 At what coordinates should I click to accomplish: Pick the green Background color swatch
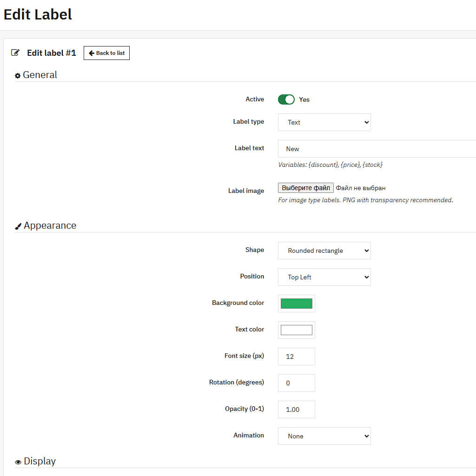click(x=296, y=304)
